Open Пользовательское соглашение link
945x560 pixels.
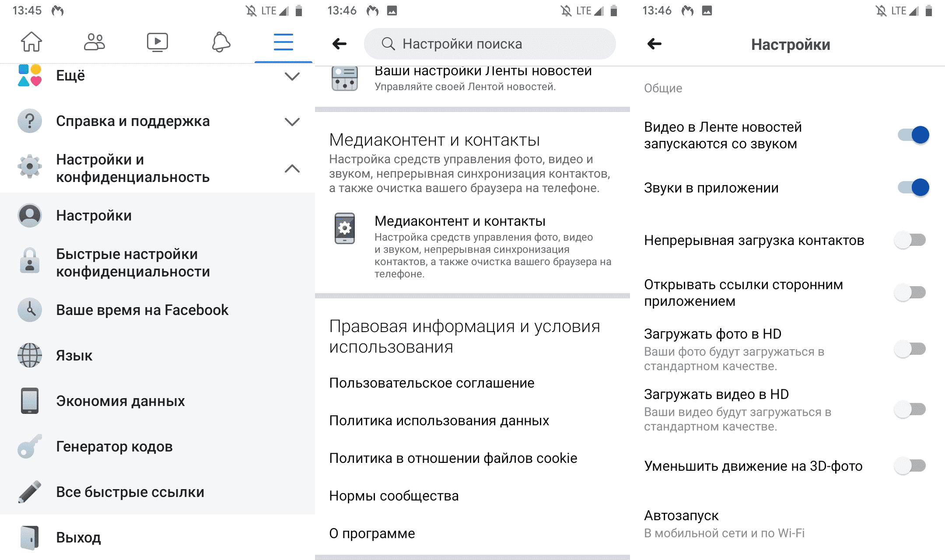(432, 383)
